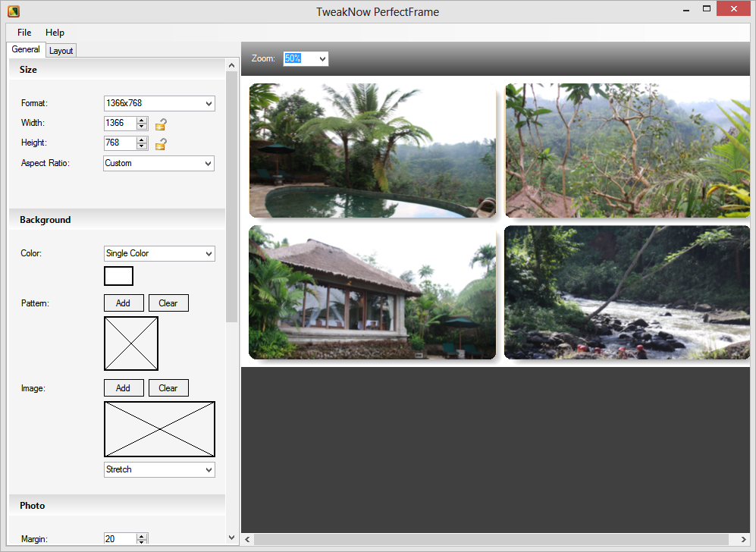756x552 pixels.
Task: Open the Stretch image mode dropdown
Action: click(x=159, y=469)
